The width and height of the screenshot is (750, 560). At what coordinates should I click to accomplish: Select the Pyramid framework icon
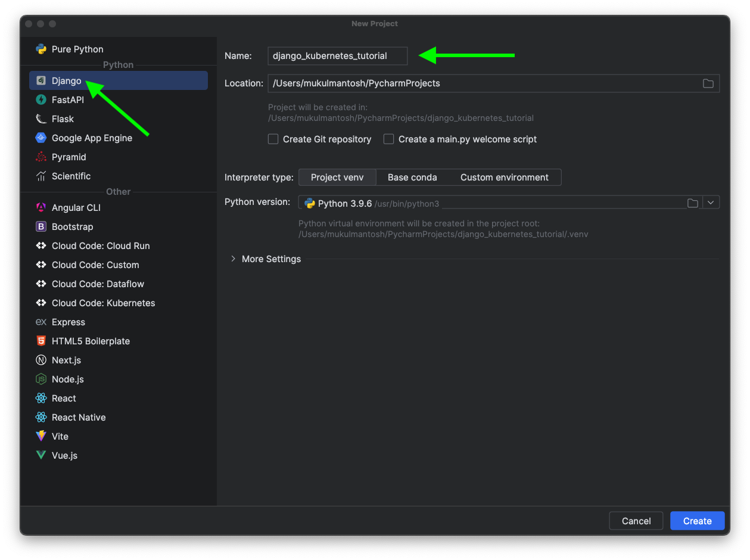[41, 157]
